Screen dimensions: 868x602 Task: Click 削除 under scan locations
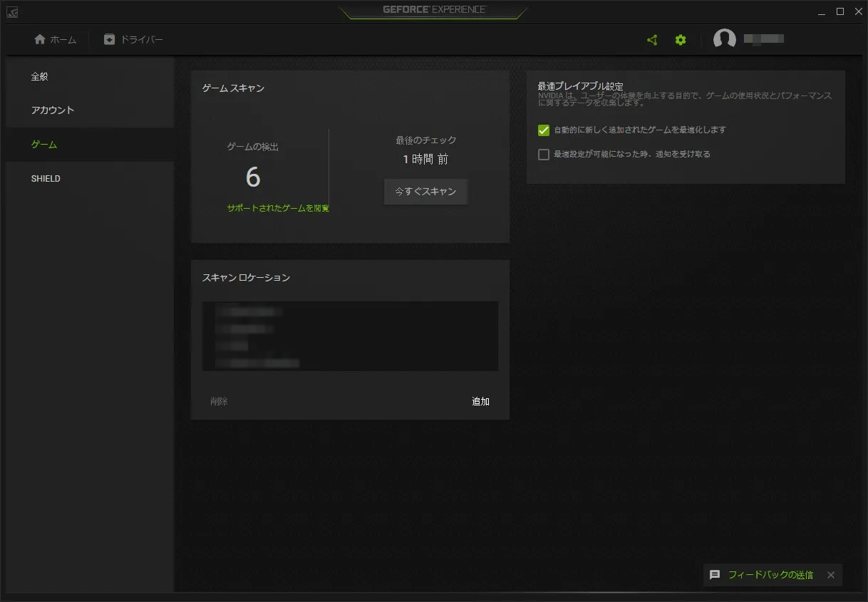pos(219,402)
